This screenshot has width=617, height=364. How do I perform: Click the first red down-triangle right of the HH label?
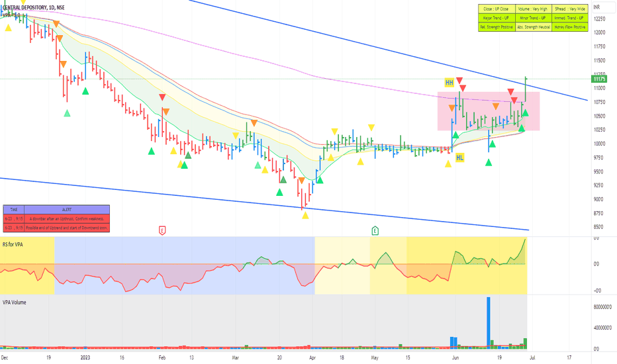point(459,80)
